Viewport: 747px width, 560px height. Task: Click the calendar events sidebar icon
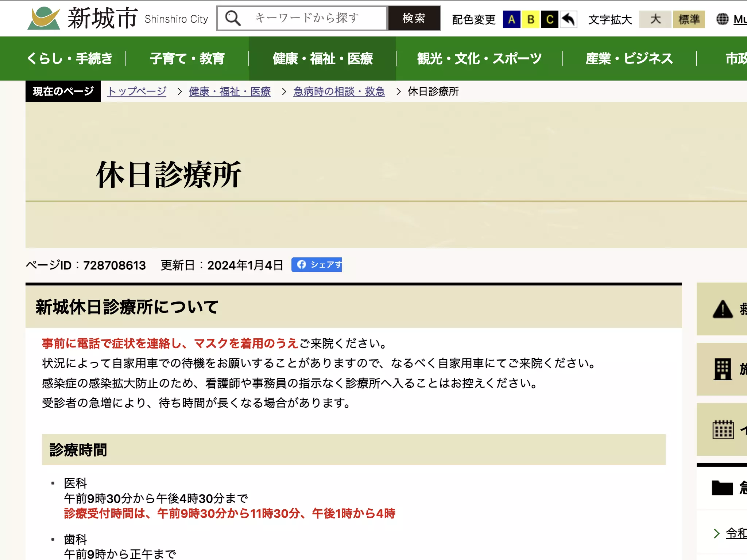[723, 429]
